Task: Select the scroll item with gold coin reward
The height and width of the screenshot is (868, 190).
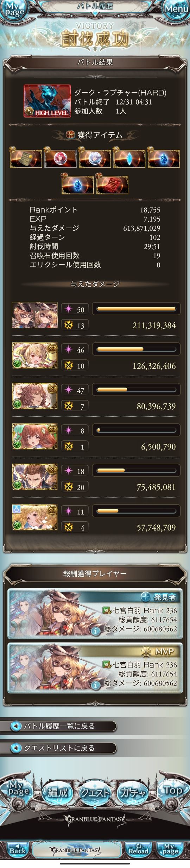Action: pos(26,159)
